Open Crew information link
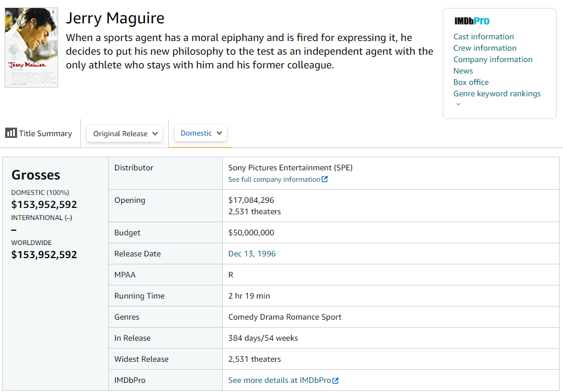563x392 pixels. point(485,48)
